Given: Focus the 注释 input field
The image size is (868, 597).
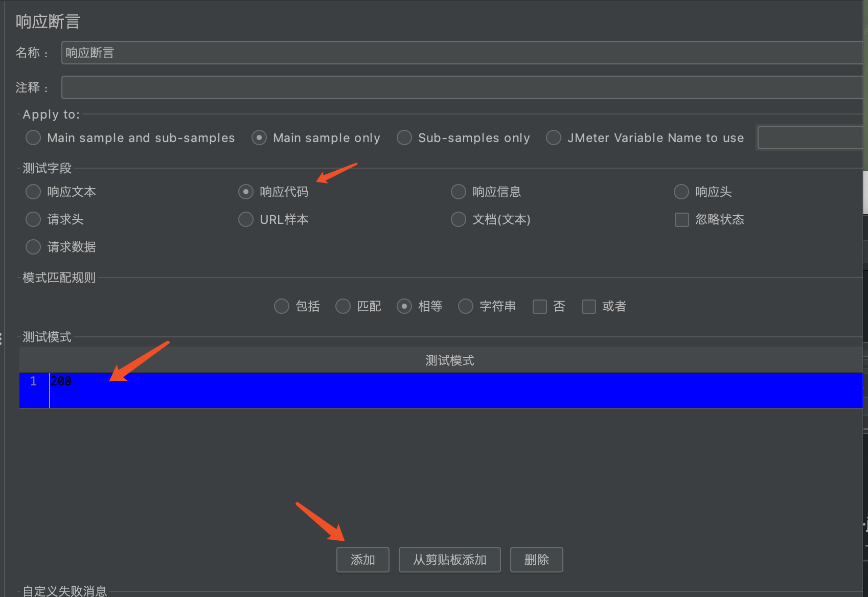Looking at the screenshot, I should coord(462,87).
